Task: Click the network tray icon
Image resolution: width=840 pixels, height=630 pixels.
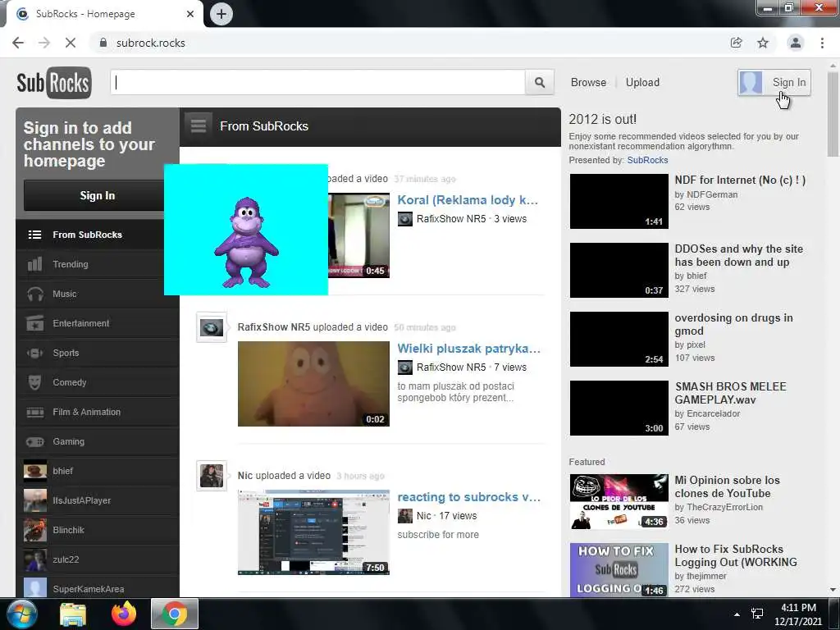Action: (x=757, y=614)
